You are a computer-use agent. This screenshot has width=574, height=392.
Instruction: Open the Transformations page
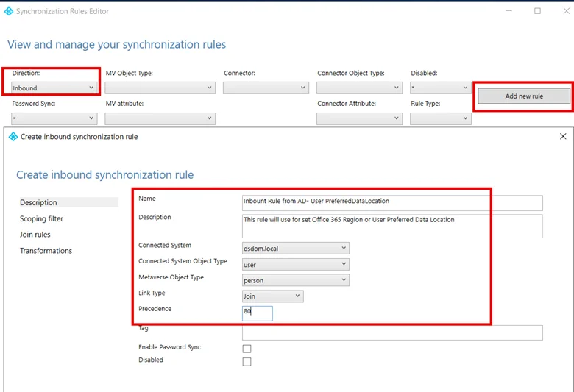[46, 251]
